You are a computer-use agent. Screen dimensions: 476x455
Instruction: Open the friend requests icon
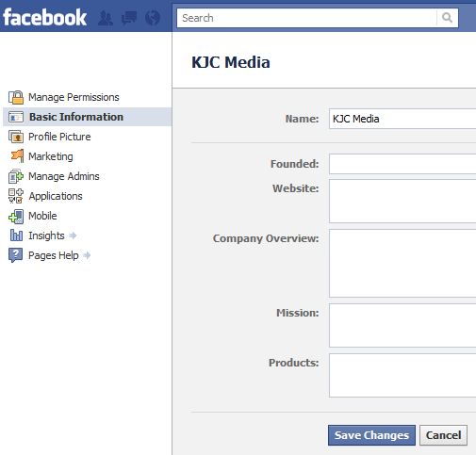(x=106, y=18)
